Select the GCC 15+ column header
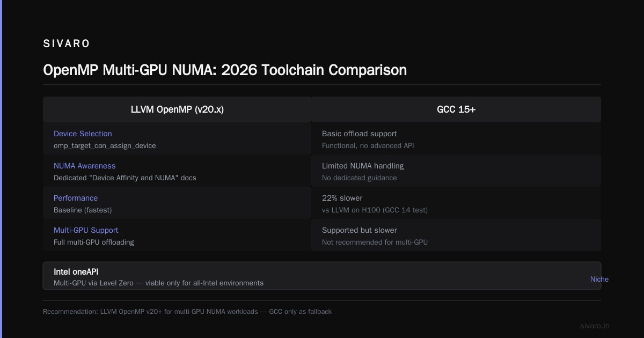644x338 pixels. coord(456,109)
